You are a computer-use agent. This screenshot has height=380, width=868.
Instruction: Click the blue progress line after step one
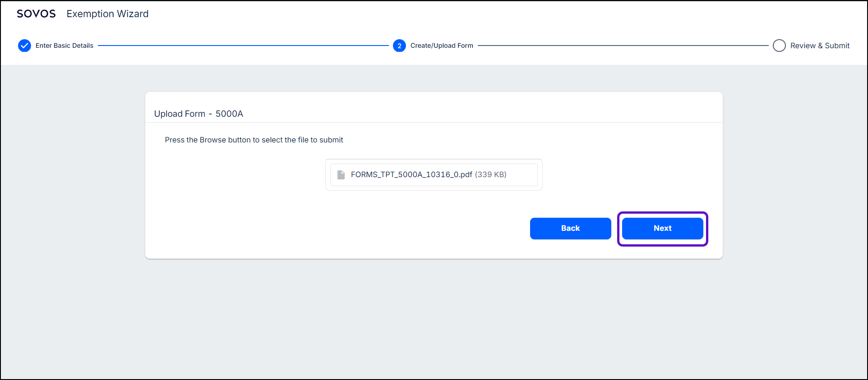click(244, 46)
